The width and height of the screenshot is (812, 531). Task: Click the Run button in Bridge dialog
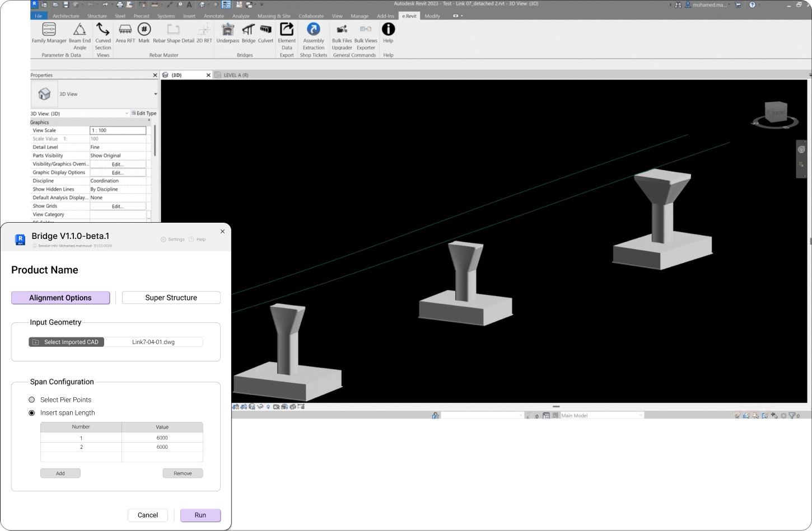point(200,515)
